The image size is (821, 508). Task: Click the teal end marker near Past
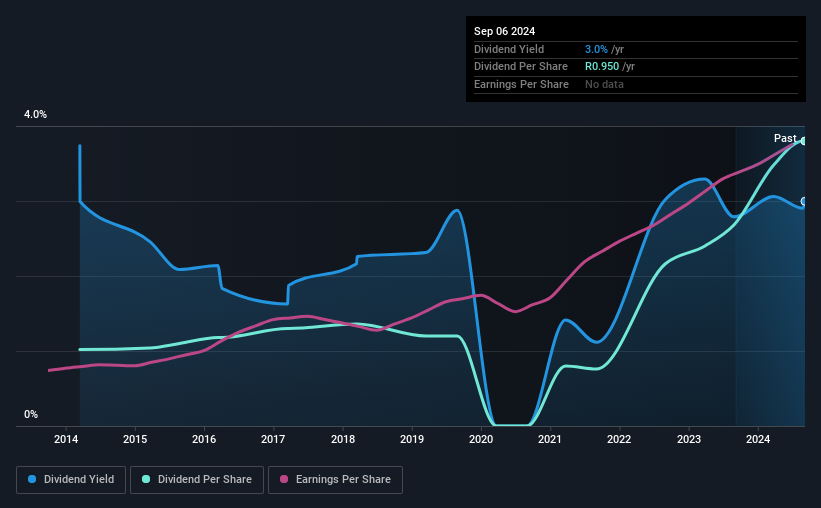804,141
